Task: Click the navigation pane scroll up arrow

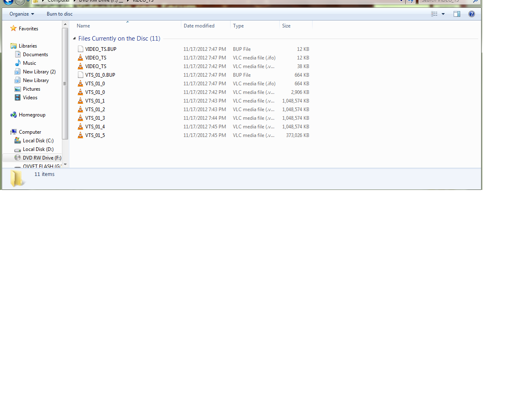Action: (65, 25)
